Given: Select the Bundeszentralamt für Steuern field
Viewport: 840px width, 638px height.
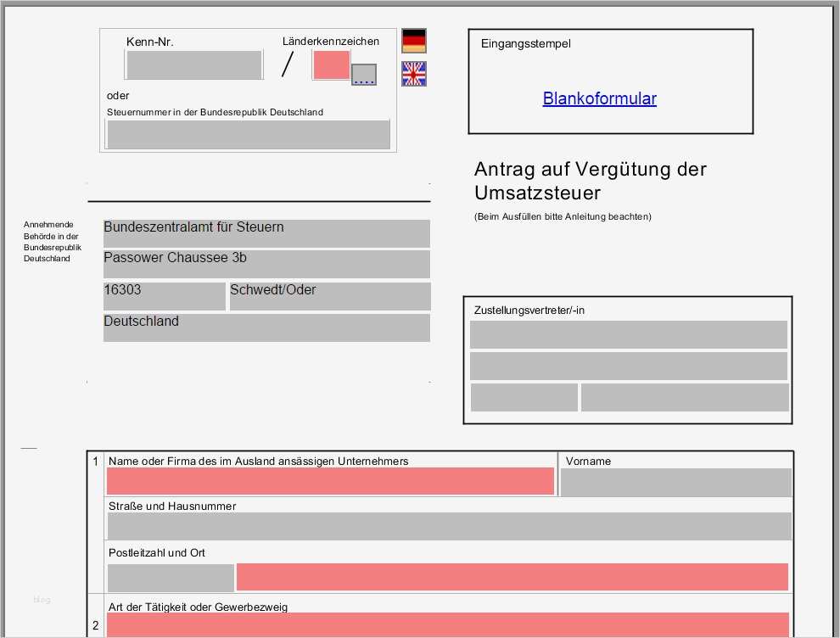Looking at the screenshot, I should tap(266, 232).
